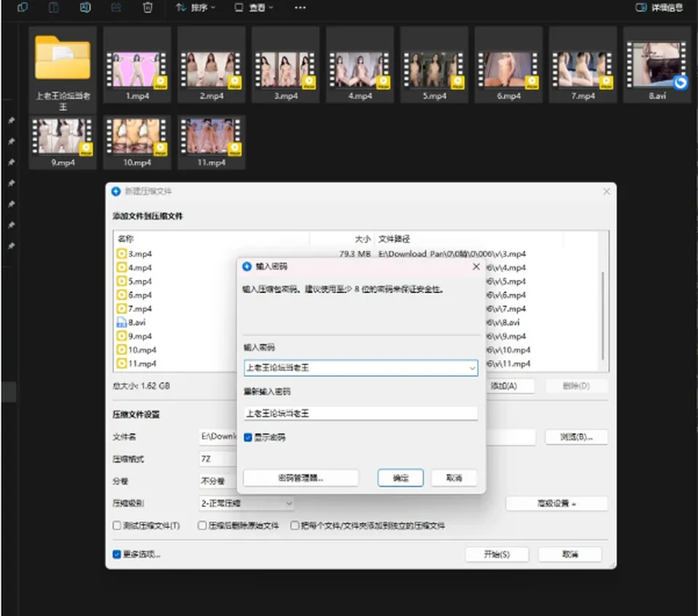Click the three-dots more options icon
The height and width of the screenshot is (616, 698).
[x=300, y=7]
